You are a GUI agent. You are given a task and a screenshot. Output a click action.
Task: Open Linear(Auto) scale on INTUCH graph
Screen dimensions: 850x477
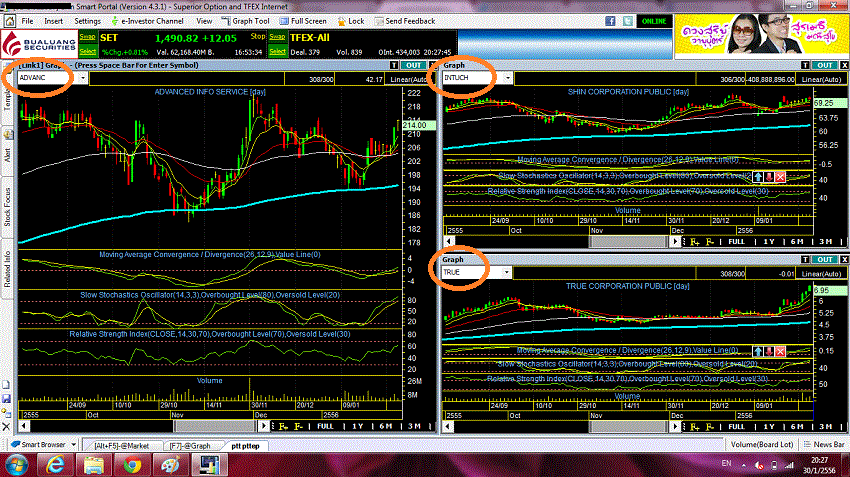coord(821,79)
